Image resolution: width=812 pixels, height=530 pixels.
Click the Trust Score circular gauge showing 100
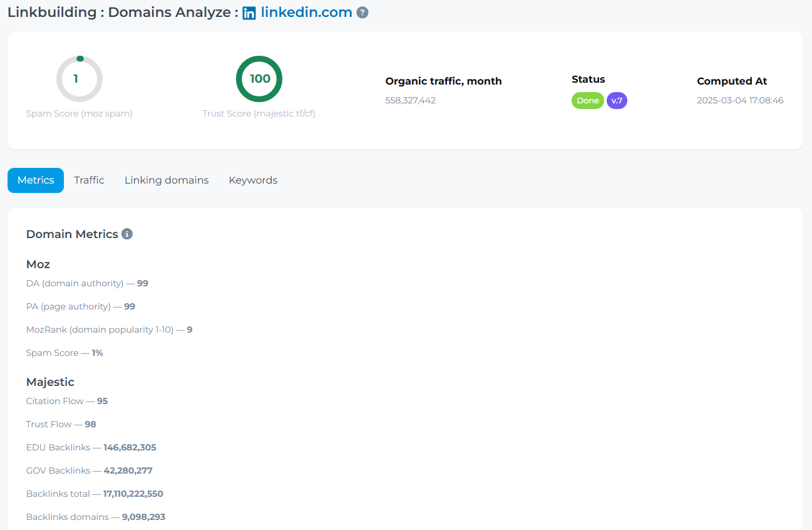point(259,79)
